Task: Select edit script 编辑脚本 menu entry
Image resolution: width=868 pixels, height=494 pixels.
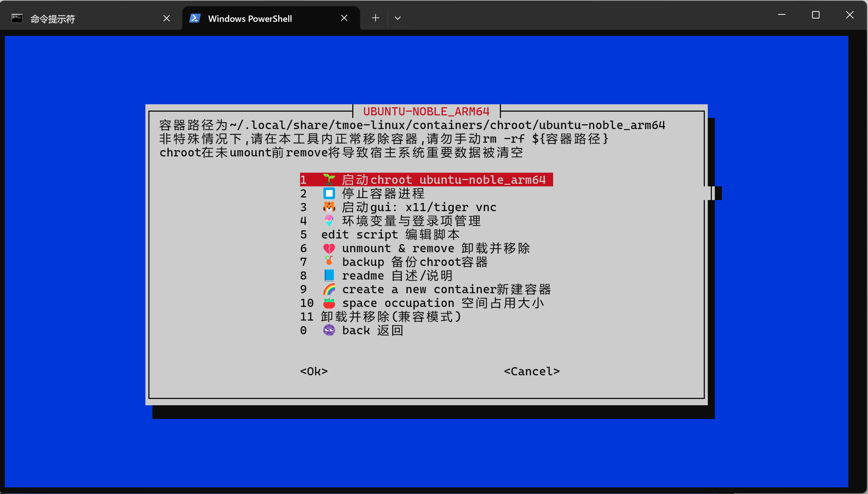Action: tap(390, 235)
